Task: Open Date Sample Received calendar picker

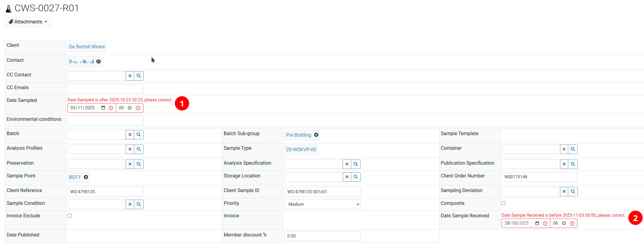Action: click(x=537, y=223)
